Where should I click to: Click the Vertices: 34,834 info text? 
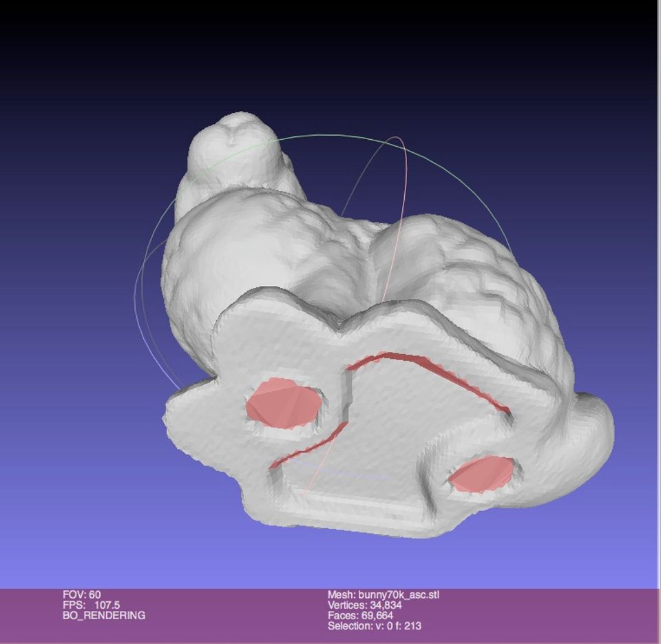tap(365, 605)
